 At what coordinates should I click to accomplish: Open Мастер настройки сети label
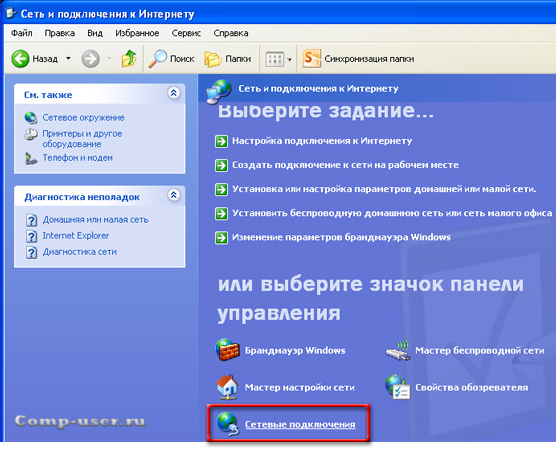pyautogui.click(x=300, y=387)
